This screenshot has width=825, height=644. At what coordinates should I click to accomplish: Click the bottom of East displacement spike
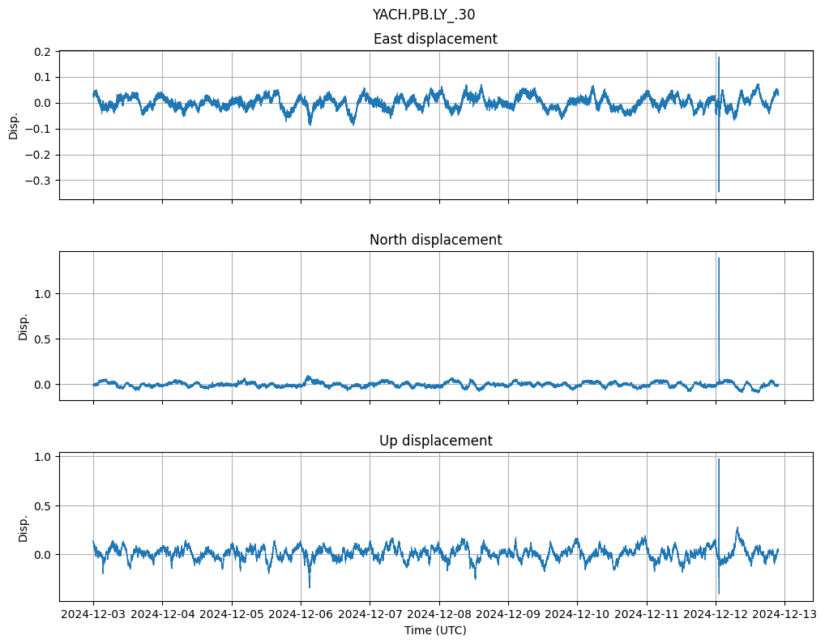[718, 191]
